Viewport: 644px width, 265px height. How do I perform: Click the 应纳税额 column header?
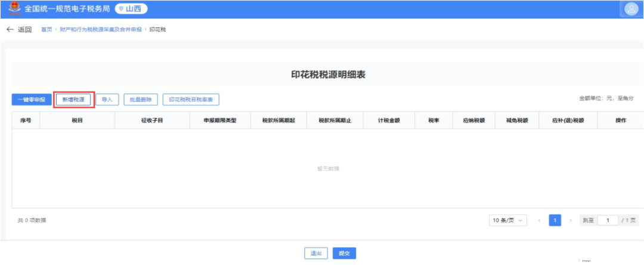474,121
